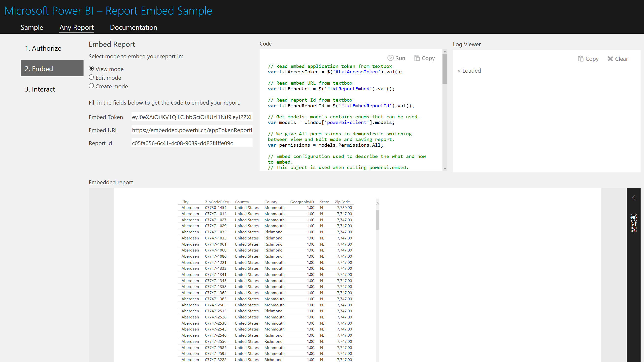Screen dimensions: 644x362
Task: Click the Copy icon in Log Viewer
Action: (580, 59)
